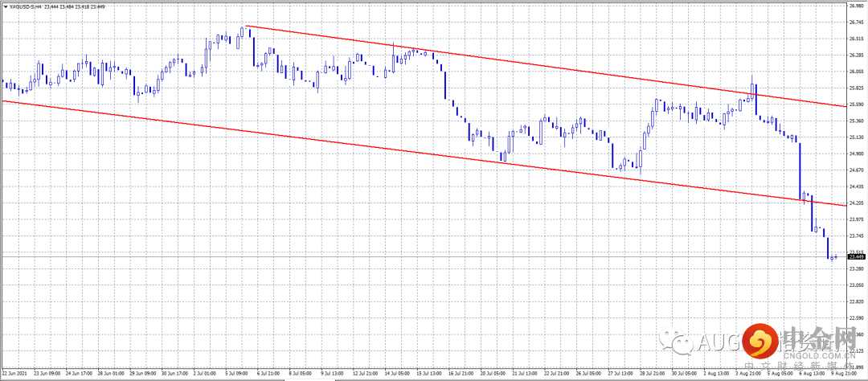
Task: Click the highlighted current price label 23.449
Action: click(856, 257)
